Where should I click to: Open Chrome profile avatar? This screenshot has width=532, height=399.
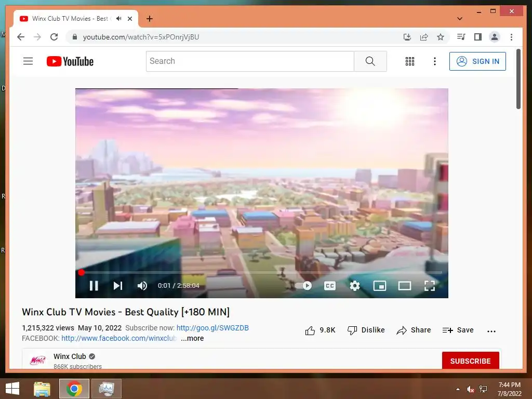click(x=495, y=37)
